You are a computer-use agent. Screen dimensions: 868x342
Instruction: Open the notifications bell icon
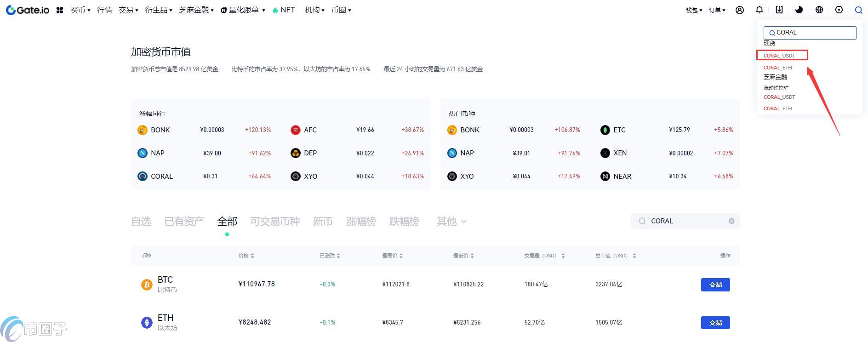(x=759, y=10)
